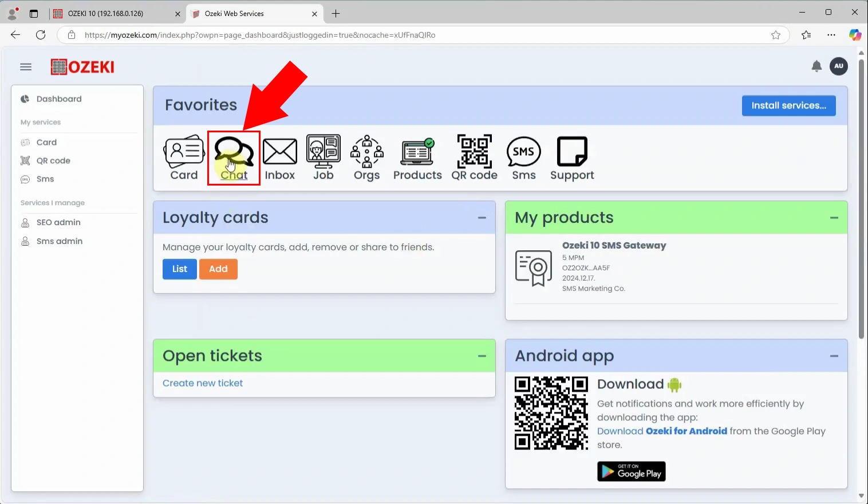Select Sms in the sidebar
This screenshot has height=504, width=868.
point(45,179)
